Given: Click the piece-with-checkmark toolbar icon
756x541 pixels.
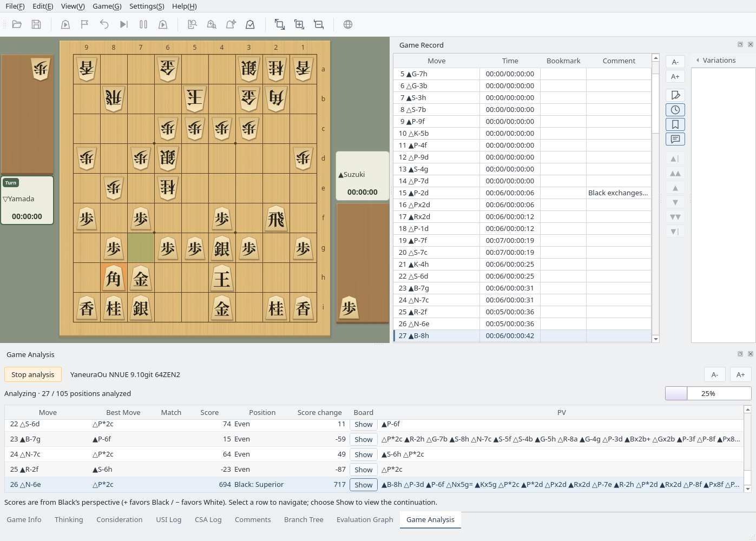Looking at the screenshot, I should [x=251, y=24].
